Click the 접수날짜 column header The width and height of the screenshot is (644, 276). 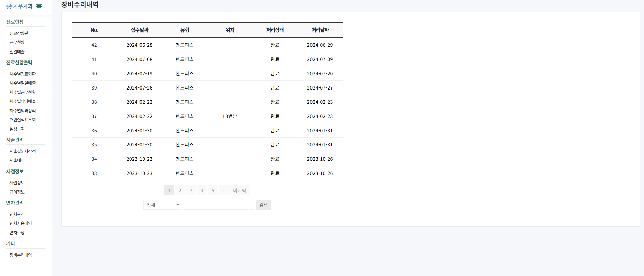[139, 30]
